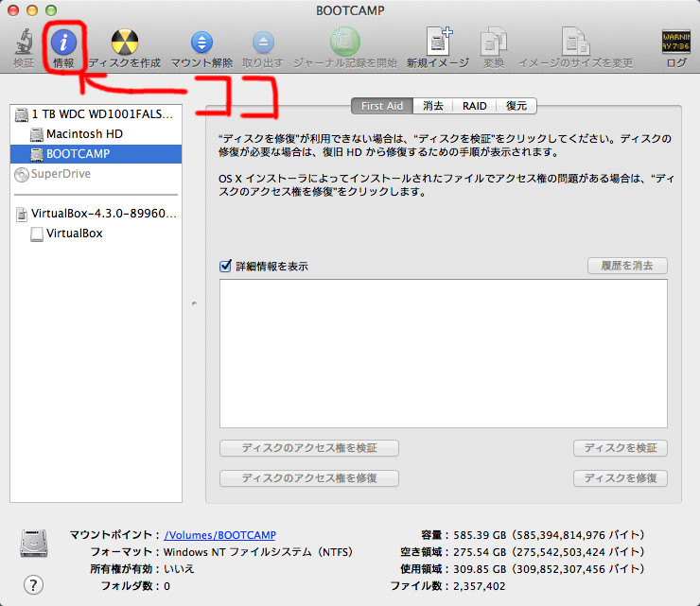Select the BOOTCAMP volume in sidebar
Screen dimensions: 700x606
click(96, 154)
